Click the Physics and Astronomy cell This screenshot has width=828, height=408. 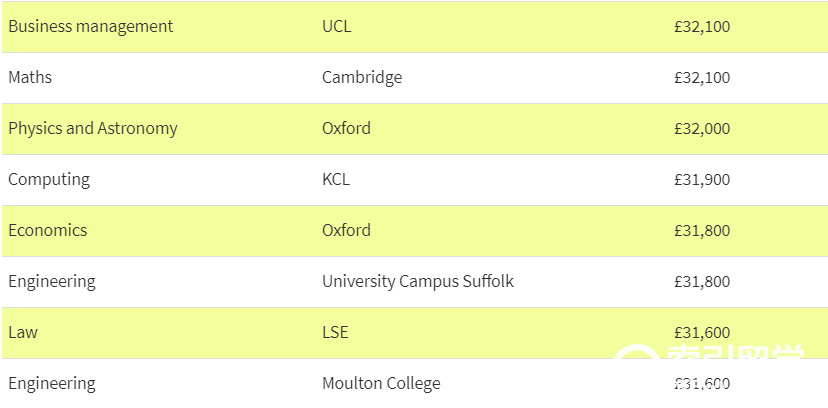tap(93, 129)
